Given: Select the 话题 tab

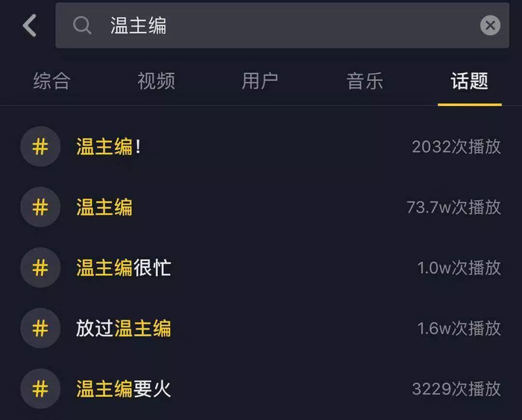Looking at the screenshot, I should (470, 81).
